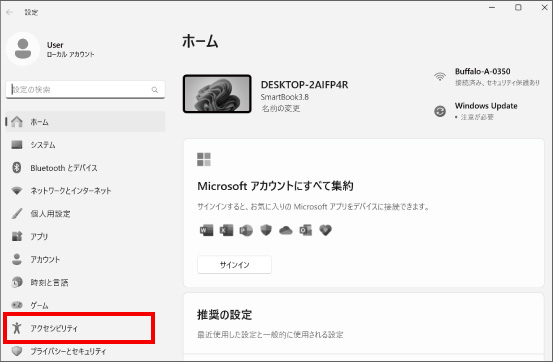Screen dimensions: 553x362
Task: Click the Microsoft four-square logo
Action: coord(204,159)
